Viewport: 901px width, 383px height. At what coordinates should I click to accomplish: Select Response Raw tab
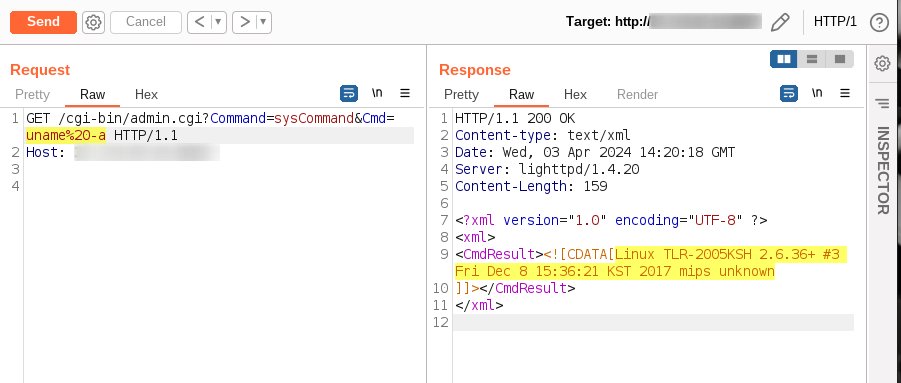(x=522, y=94)
